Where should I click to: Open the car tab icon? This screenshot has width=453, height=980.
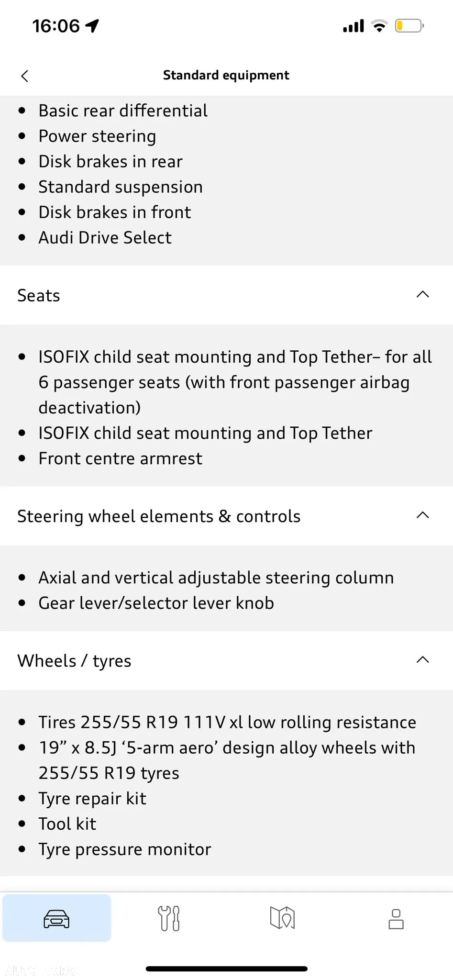click(56, 918)
